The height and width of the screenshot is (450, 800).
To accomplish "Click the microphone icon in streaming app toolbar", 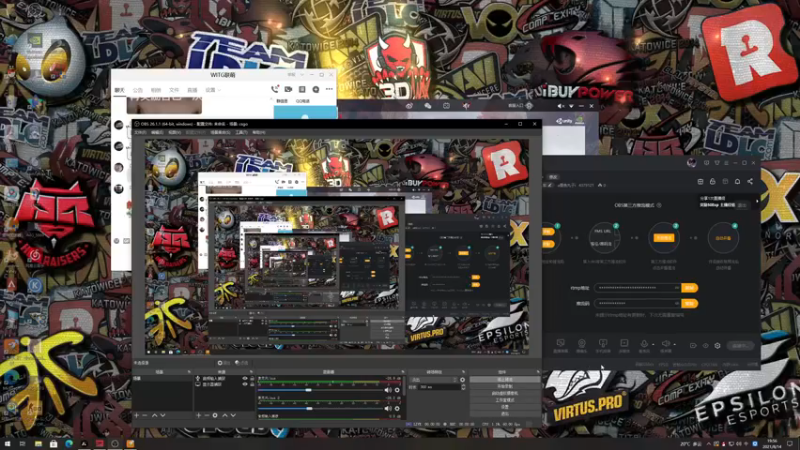I will pos(644,343).
